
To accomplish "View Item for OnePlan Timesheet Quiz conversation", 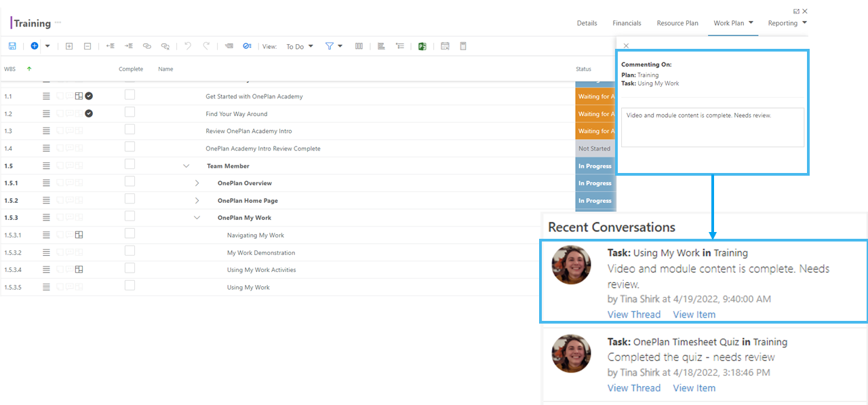I will pos(694,388).
